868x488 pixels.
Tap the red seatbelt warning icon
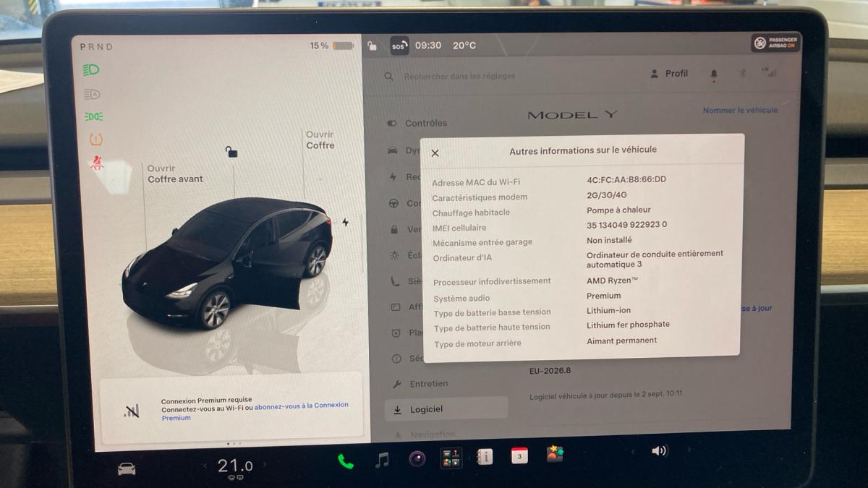(x=96, y=163)
